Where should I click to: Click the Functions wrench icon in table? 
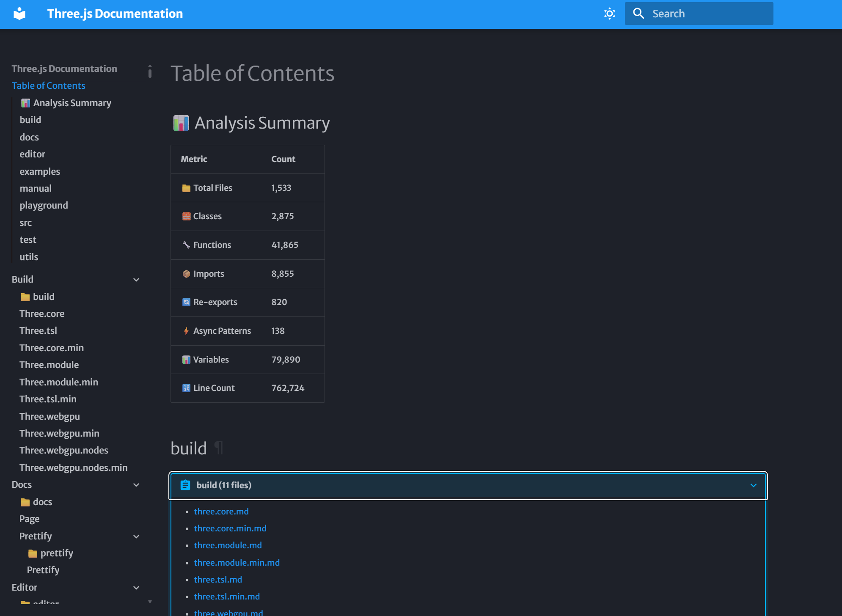(186, 245)
